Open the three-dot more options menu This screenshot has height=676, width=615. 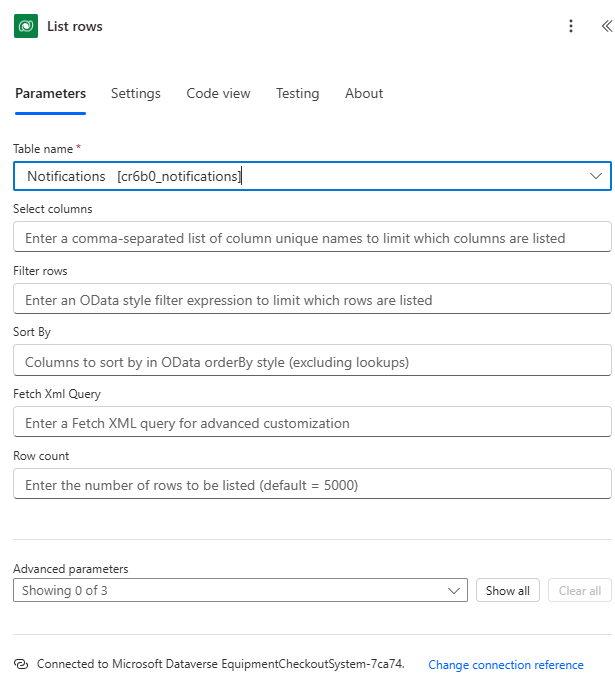point(571,27)
